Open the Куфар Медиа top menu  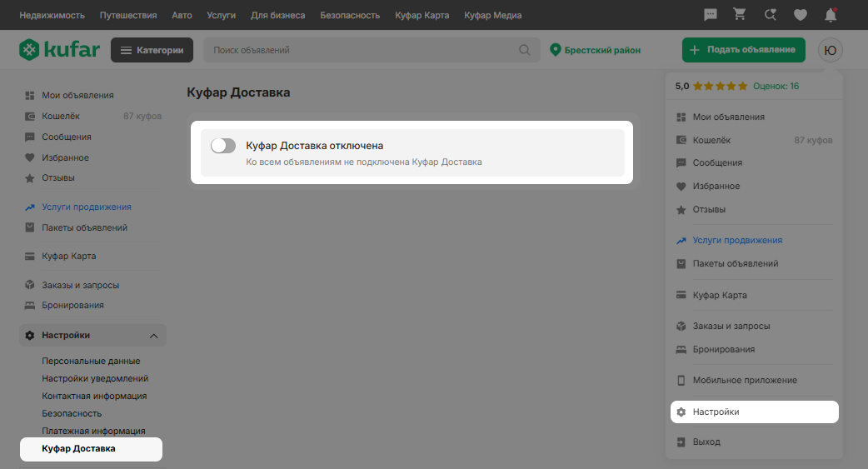[492, 16]
